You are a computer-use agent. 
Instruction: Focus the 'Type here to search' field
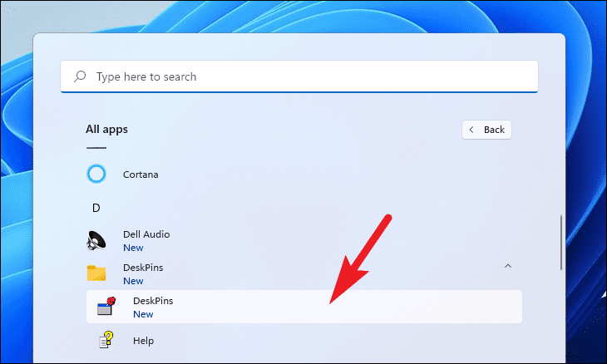click(x=299, y=76)
